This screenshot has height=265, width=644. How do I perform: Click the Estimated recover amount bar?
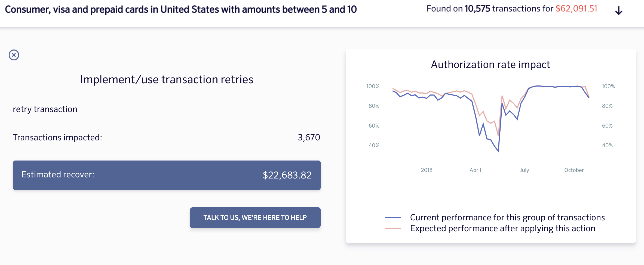(167, 175)
